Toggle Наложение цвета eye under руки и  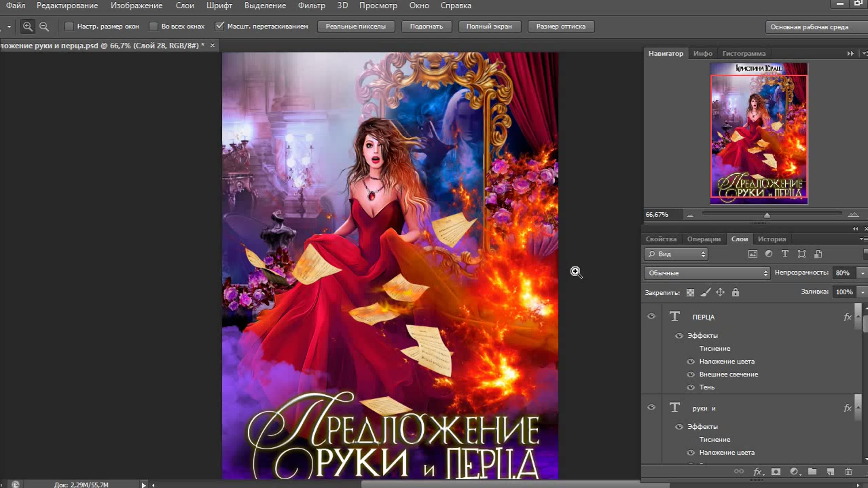pos(690,453)
